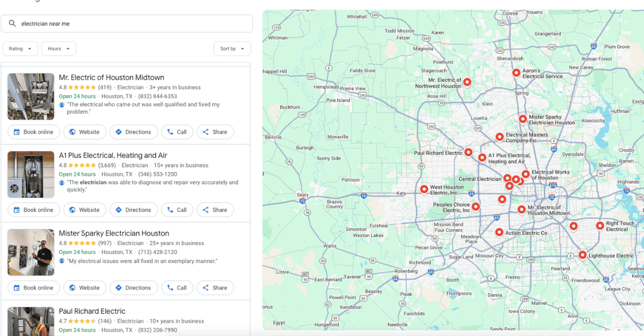Get Directions to A1 Plus Electrical
644x336 pixels.
click(134, 210)
